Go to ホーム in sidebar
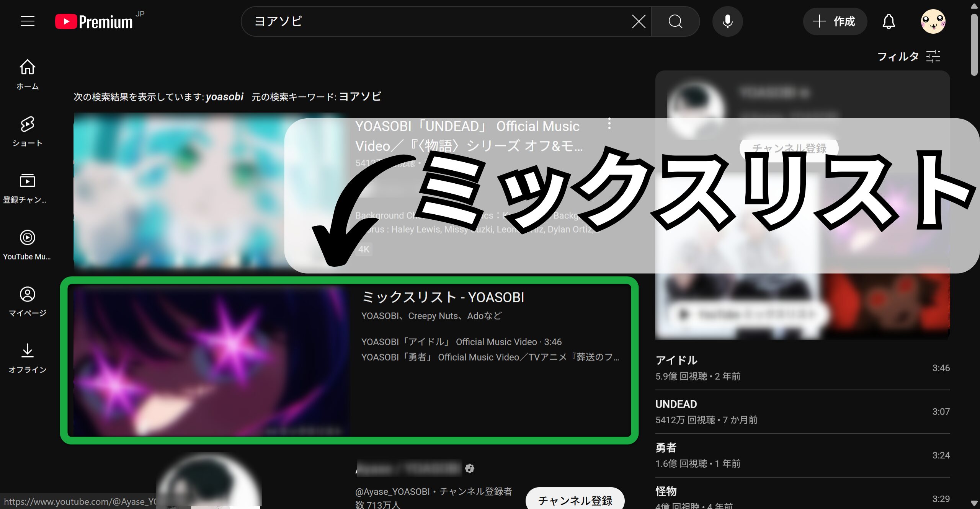This screenshot has width=980, height=509. (28, 75)
